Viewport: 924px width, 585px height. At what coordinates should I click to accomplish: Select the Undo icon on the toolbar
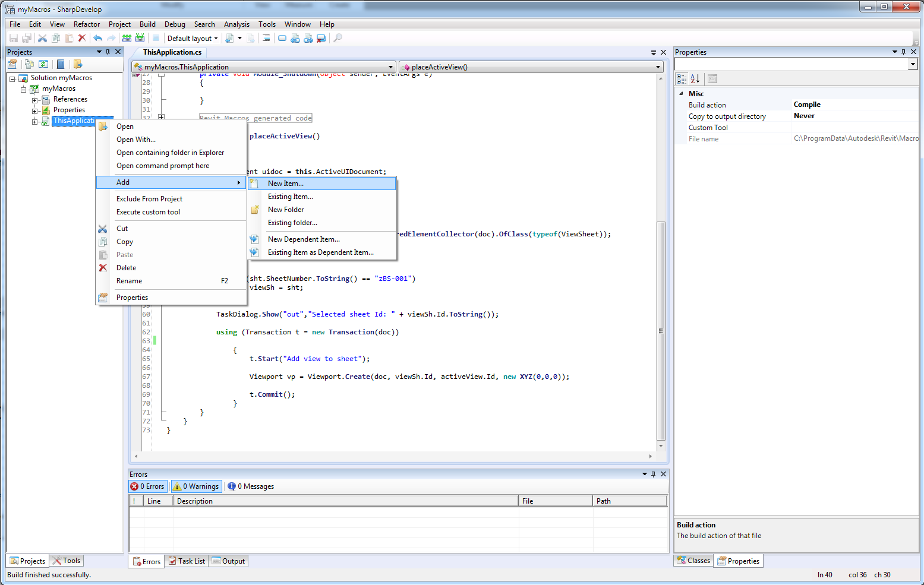pos(97,38)
